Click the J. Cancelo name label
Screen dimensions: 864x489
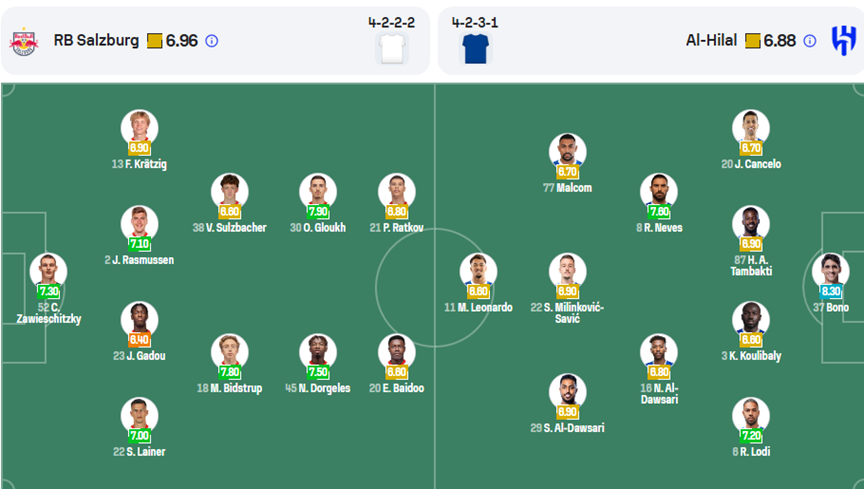pos(751,164)
